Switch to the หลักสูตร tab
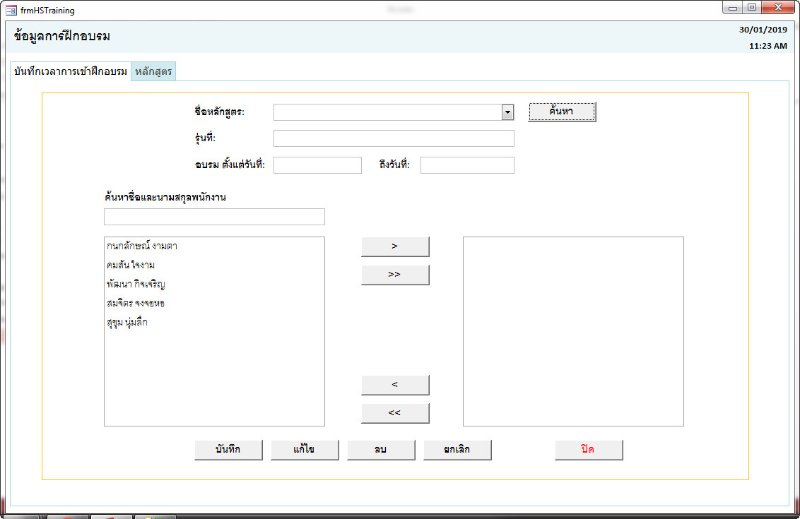The height and width of the screenshot is (519, 800). coord(153,72)
